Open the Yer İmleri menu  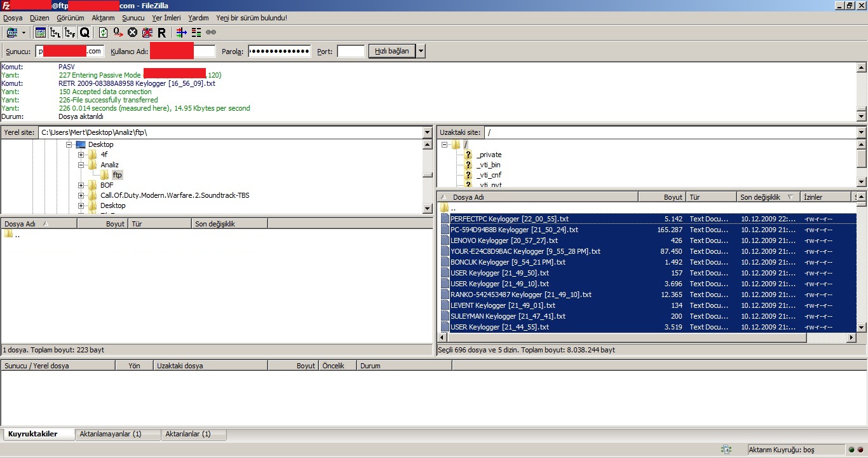point(166,18)
